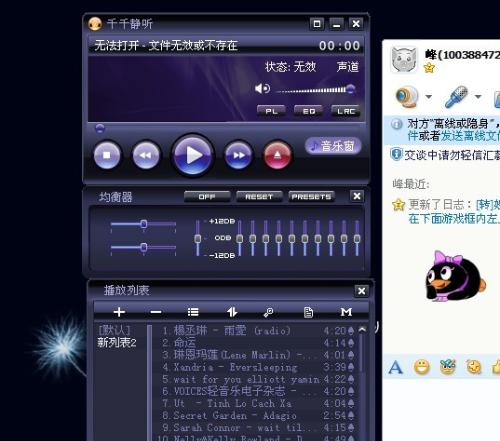Click the star level icon under contact name
The height and width of the screenshot is (441, 500).
pyautogui.click(x=429, y=68)
